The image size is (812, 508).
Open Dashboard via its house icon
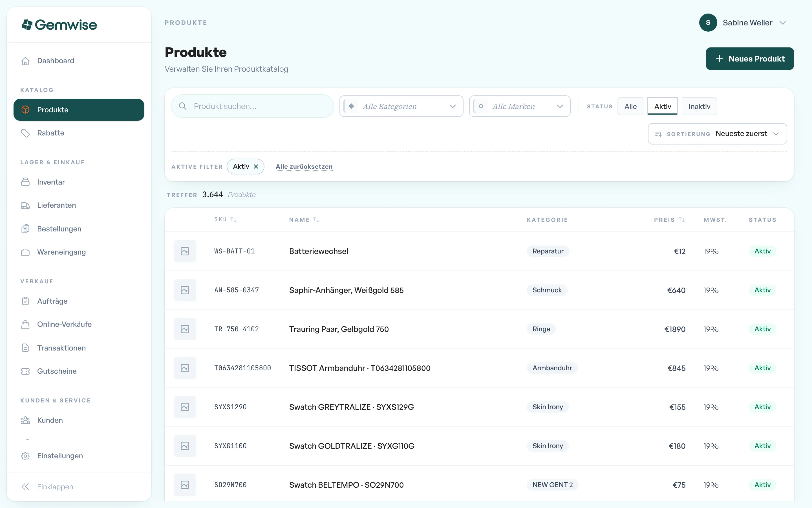click(25, 61)
